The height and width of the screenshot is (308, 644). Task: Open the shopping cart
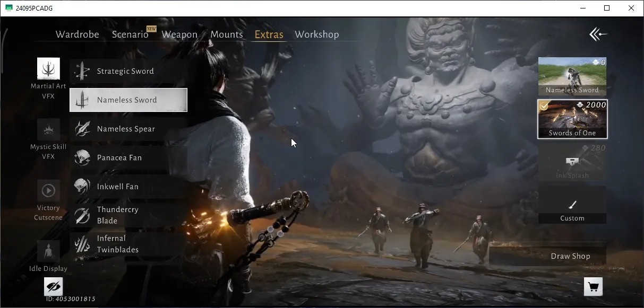click(x=593, y=287)
